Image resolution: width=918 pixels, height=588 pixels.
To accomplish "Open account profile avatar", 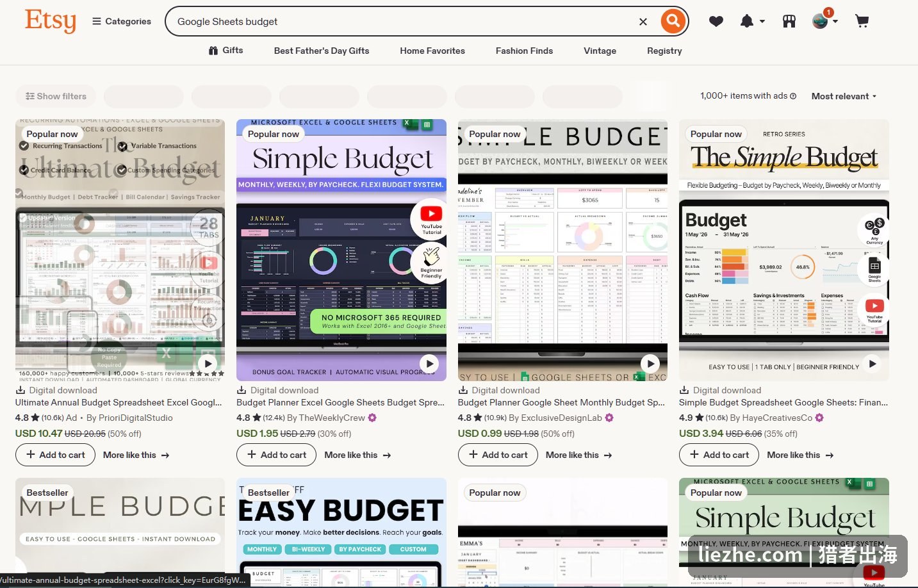I will click(x=820, y=21).
